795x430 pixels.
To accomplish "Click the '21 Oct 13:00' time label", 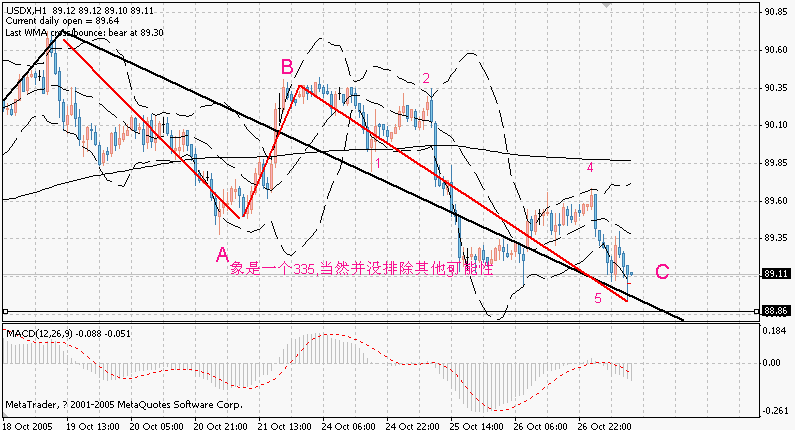I will [285, 425].
